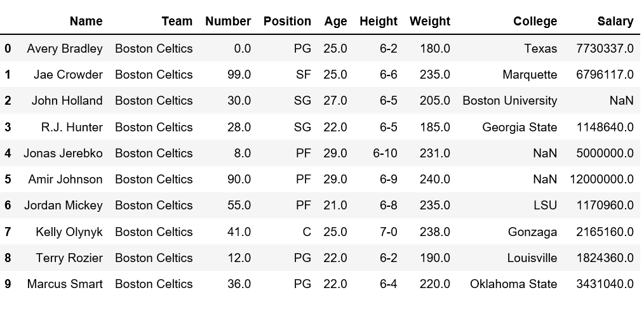Select Boston University cell
This screenshot has width=644, height=309.
509,100
